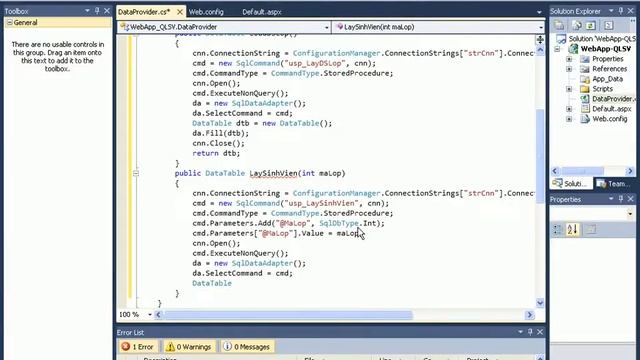This screenshot has width=640, height=360.
Task: Expand the Scripts folder
Action: tap(569, 89)
